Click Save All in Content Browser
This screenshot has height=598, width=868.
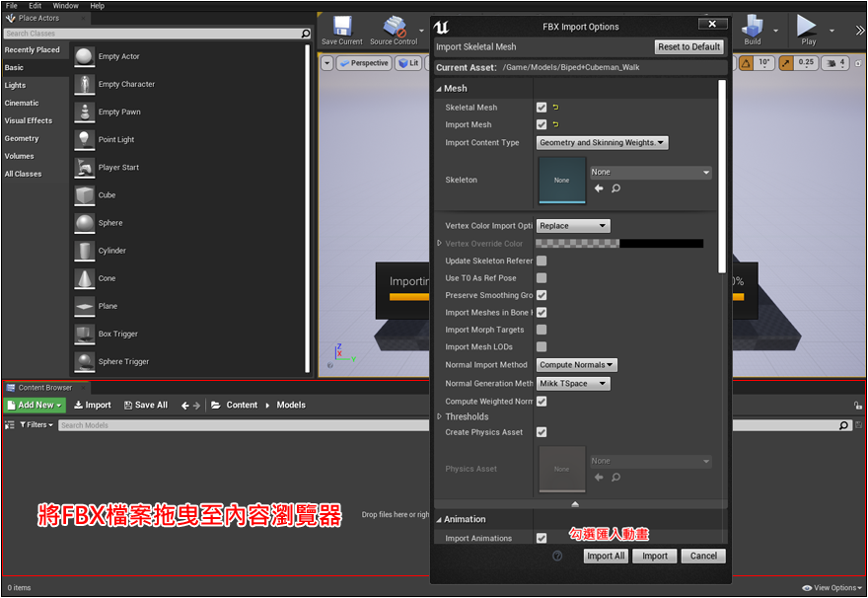[146, 406]
